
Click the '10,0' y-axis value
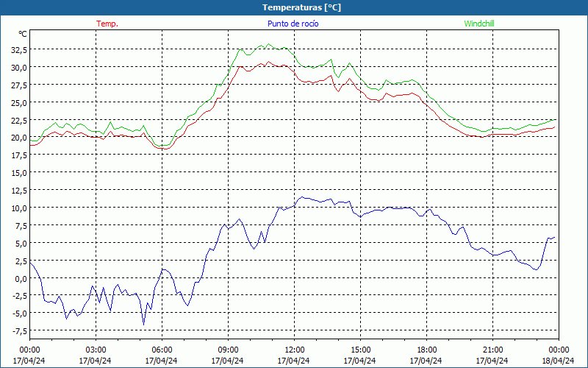(19, 208)
